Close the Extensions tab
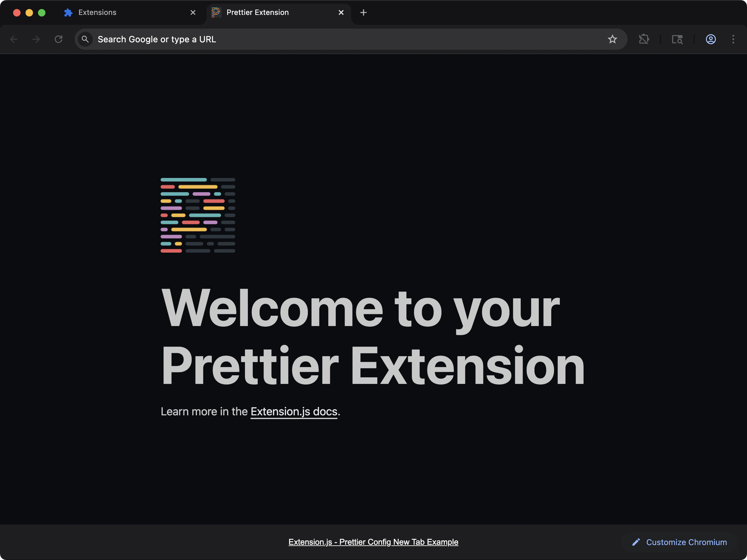Screen dimensions: 747x560 193,12
